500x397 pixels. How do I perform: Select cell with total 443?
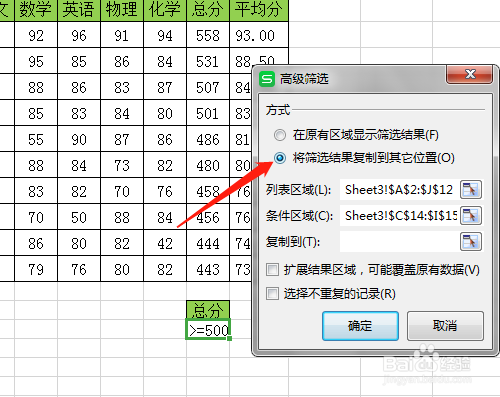(x=208, y=269)
